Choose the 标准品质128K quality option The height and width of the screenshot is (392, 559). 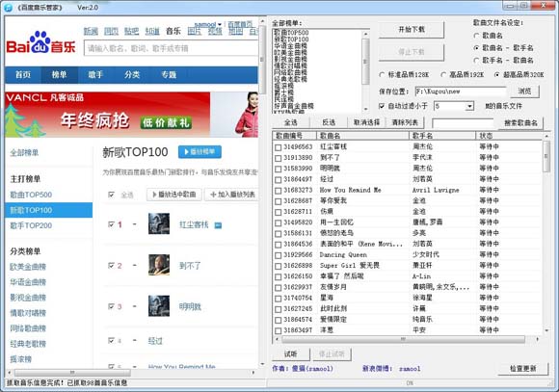click(382, 74)
